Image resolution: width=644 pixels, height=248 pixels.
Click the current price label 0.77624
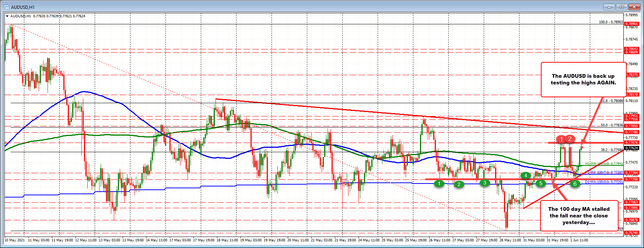pos(632,148)
